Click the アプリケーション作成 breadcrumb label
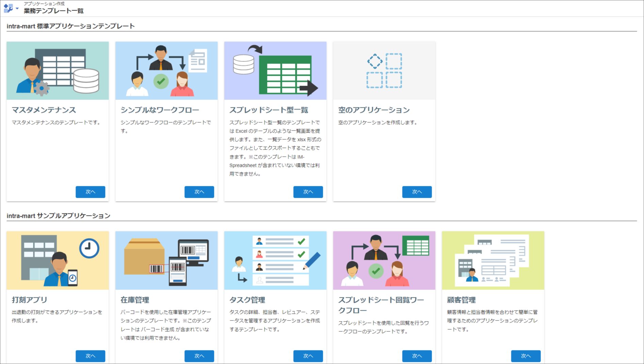644x364 pixels. tap(44, 4)
